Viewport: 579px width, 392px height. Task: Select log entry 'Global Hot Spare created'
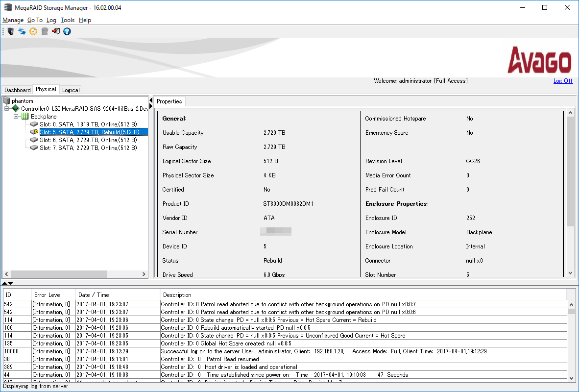coord(285,343)
